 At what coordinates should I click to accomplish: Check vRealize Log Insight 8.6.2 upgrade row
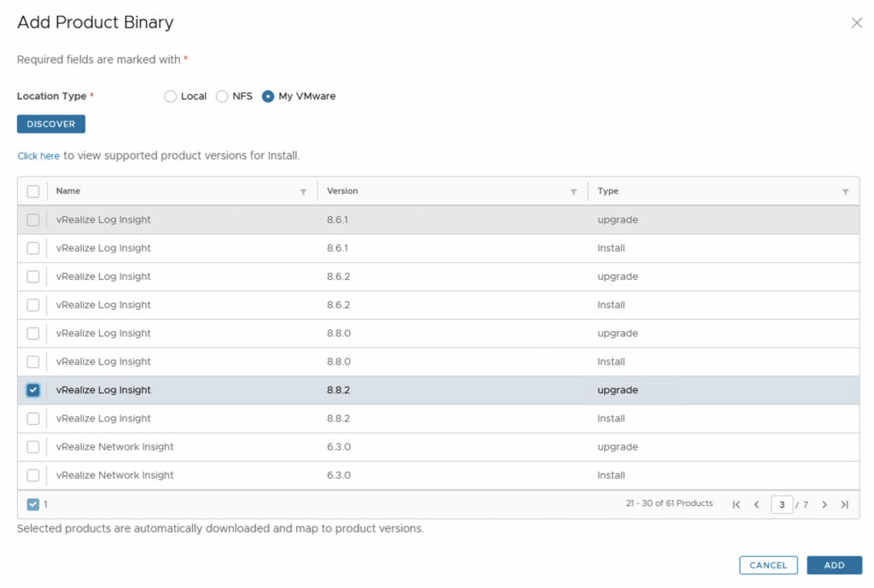[33, 277]
